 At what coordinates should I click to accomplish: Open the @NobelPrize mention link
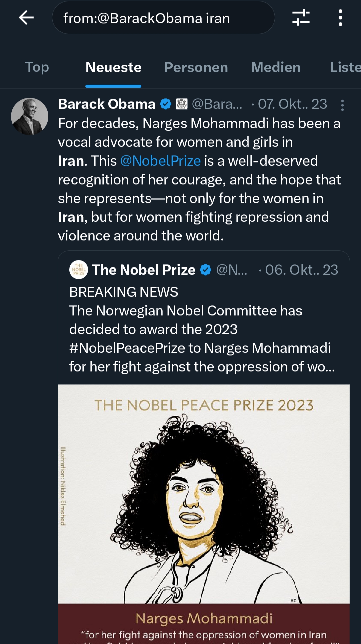[160, 161]
